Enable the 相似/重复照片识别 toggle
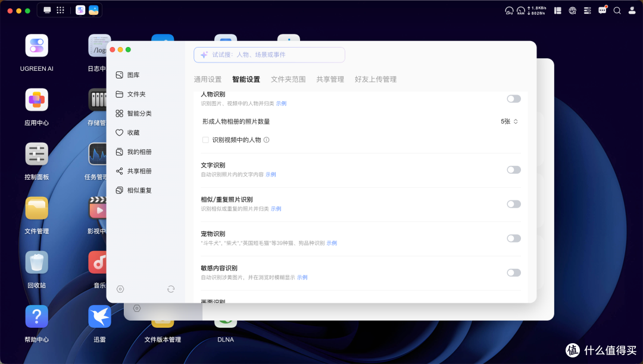Viewport: 643px width, 364px height. point(514,204)
